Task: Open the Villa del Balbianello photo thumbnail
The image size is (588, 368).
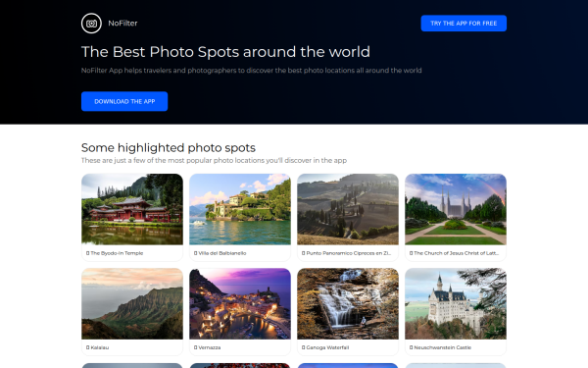Action: [240, 209]
